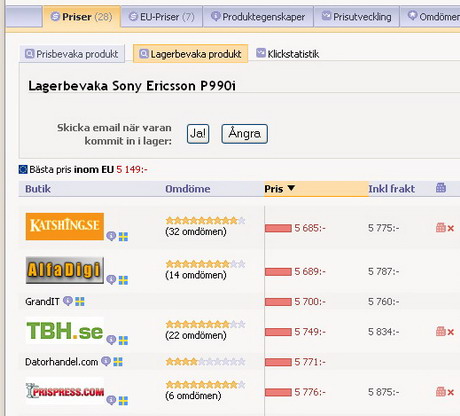Click the out-of-stock icon on the Katshing.se row
Image resolution: width=460 pixels, height=416 pixels.
[445, 228]
